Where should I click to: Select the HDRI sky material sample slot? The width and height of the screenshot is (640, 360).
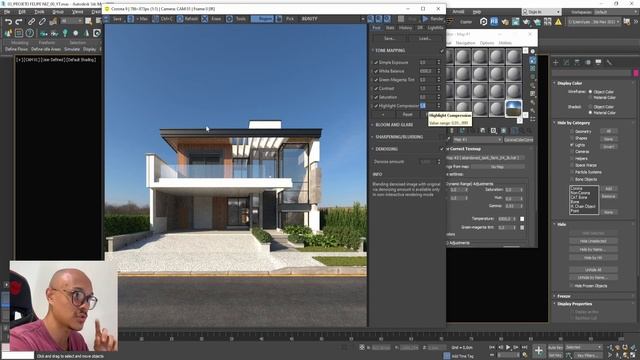513,108
